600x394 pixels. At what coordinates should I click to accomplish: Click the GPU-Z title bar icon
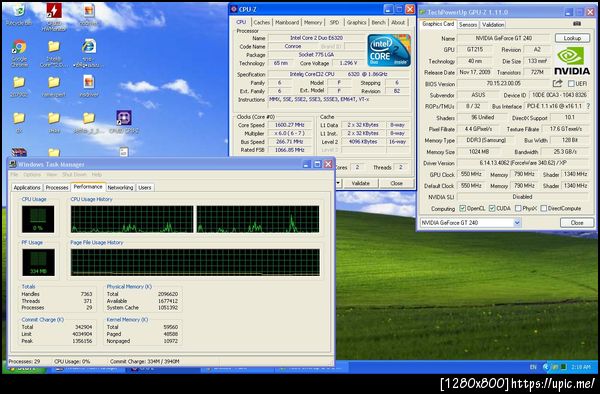422,12
